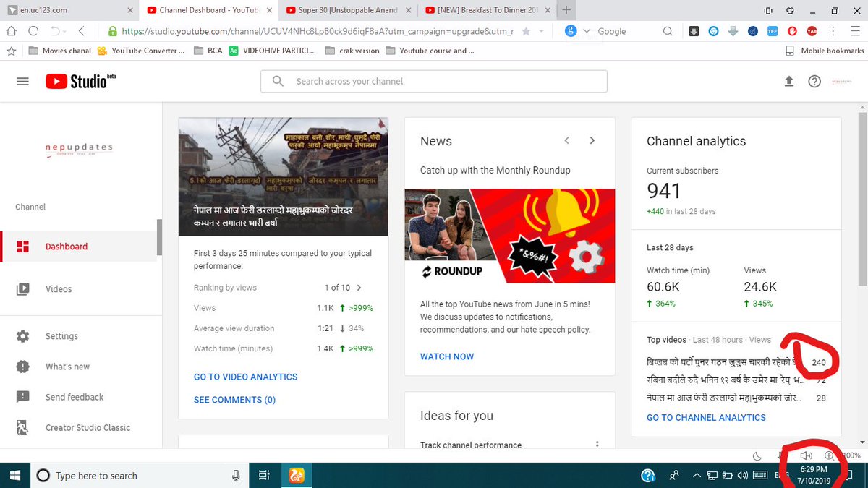Switch to the Breakfast To Dinner tab
Viewport: 868px width, 488px height.
[488, 10]
